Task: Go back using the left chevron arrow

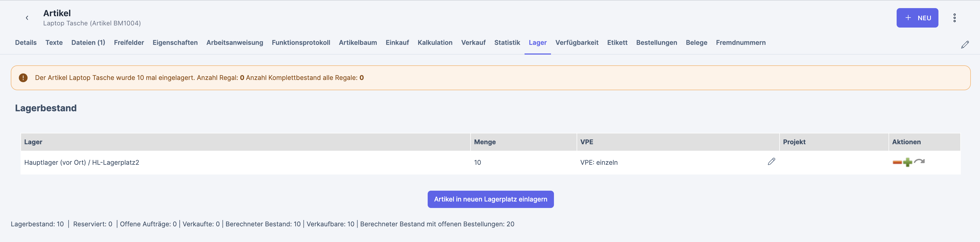Action: [x=27, y=18]
